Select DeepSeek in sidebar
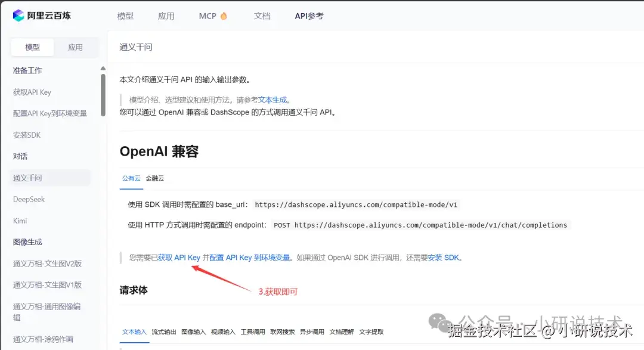Viewport: 644px width, 350px height. 29,199
